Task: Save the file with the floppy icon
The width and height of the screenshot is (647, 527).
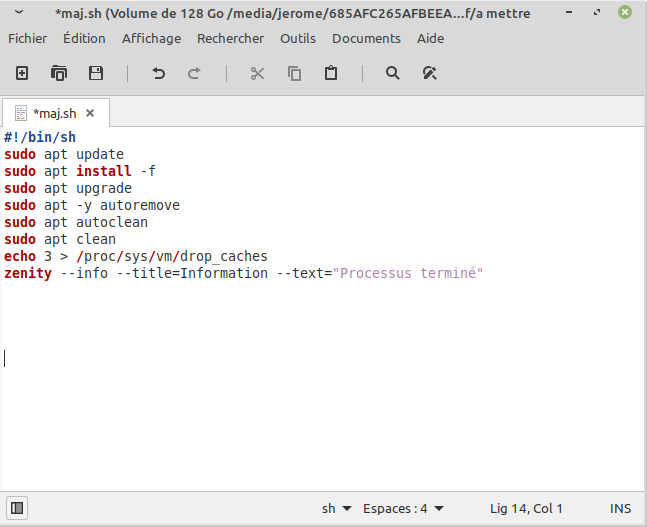Action: pyautogui.click(x=96, y=73)
